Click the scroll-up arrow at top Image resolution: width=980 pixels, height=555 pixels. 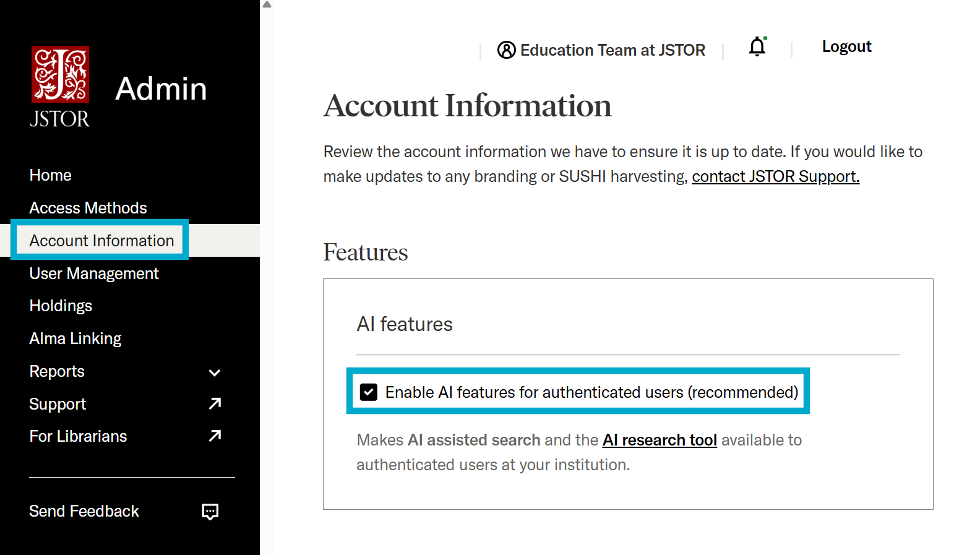tap(267, 4)
